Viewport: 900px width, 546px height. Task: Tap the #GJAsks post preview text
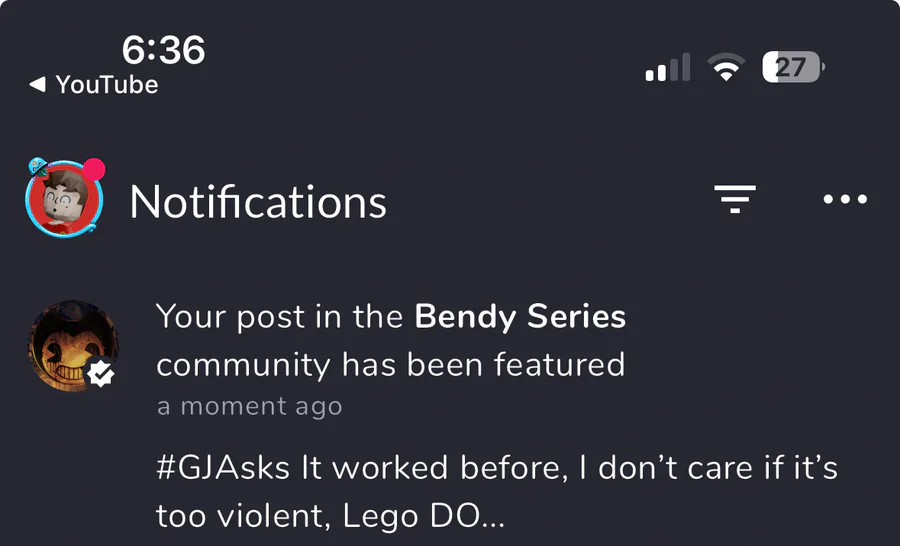[x=497, y=492]
